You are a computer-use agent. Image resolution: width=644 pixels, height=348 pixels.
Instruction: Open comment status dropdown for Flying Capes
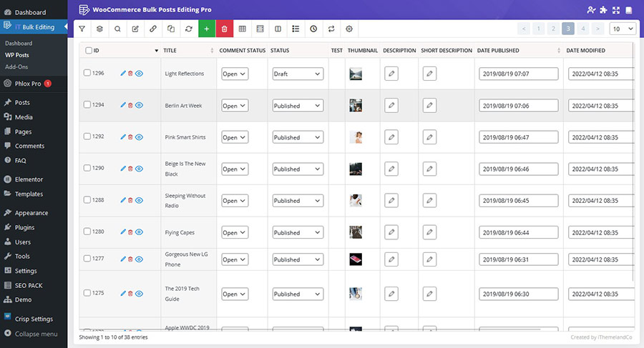tap(235, 232)
